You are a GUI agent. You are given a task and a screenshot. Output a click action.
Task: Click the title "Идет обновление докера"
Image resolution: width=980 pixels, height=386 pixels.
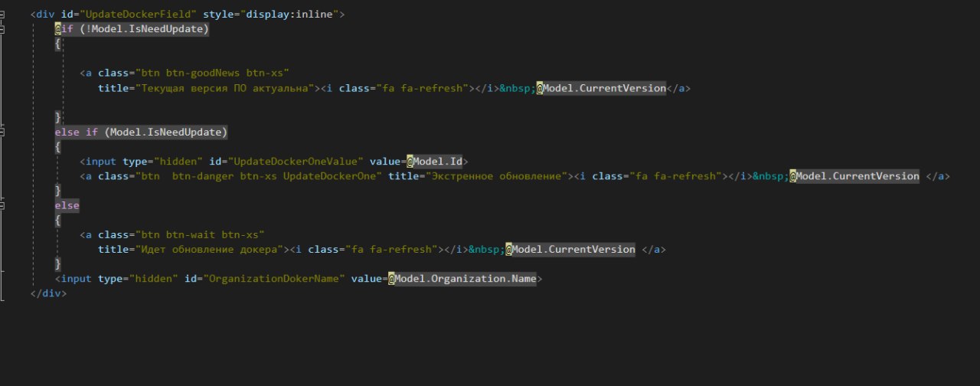[x=211, y=250]
